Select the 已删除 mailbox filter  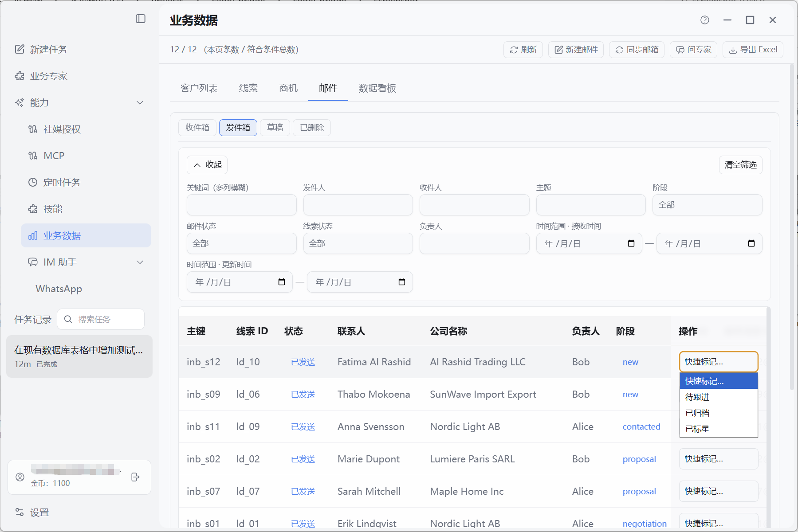312,128
